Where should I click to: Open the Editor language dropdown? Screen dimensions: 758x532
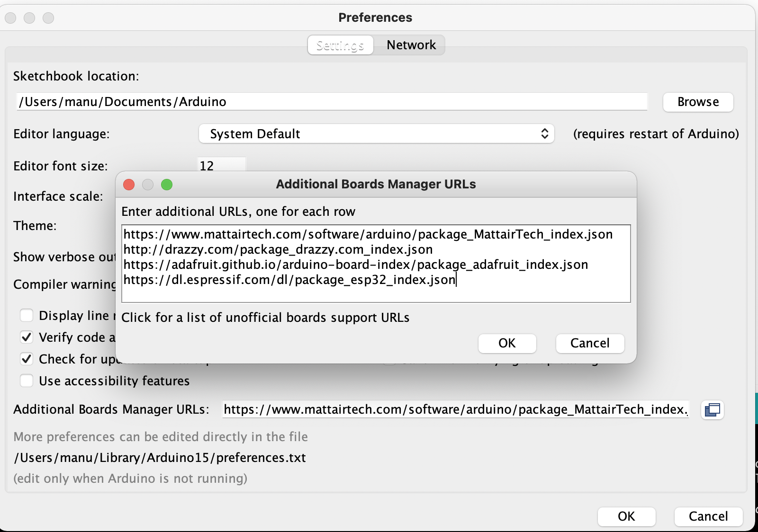(x=376, y=134)
